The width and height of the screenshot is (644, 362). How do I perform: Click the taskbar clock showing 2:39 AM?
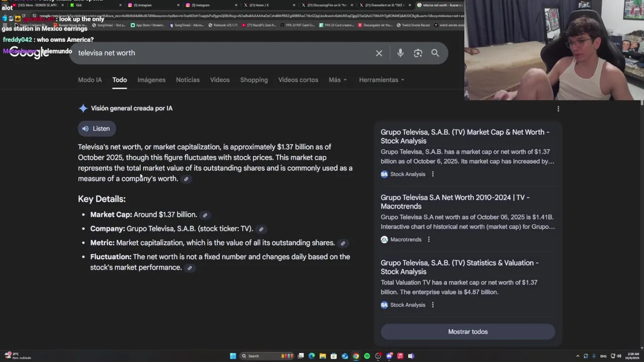tap(632, 356)
